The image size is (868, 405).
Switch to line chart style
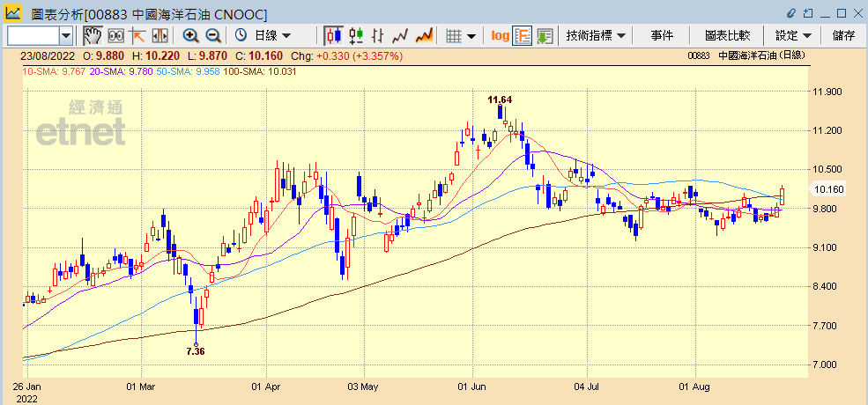(x=400, y=36)
